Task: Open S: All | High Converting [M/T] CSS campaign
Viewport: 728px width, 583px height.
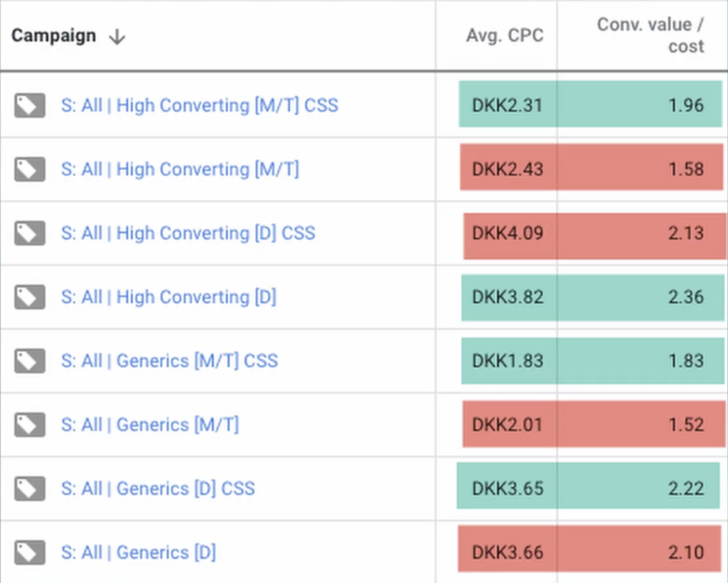Action: click(199, 105)
